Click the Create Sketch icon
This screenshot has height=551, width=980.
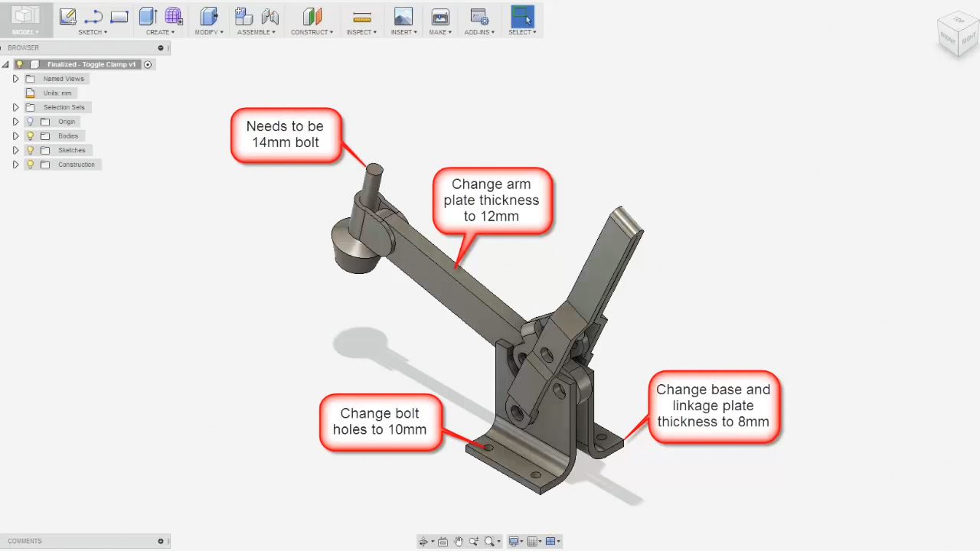(67, 17)
